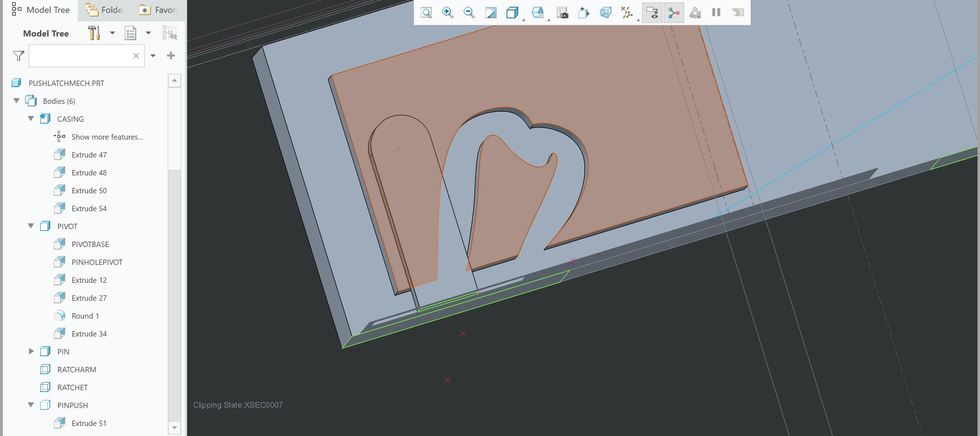Toggle the Spin Center display
Image resolution: width=980 pixels, height=436 pixels.
pyautogui.click(x=673, y=13)
